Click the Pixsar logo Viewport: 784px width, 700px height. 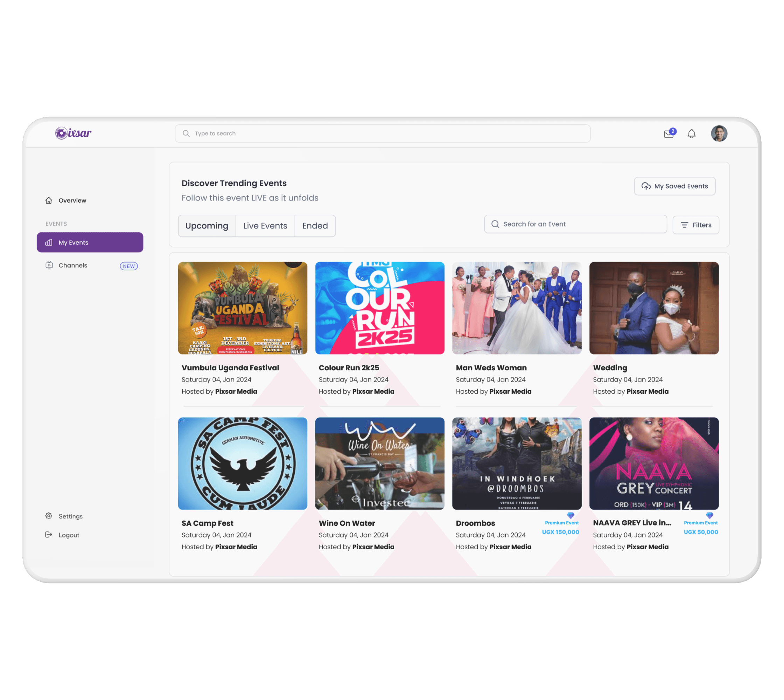[73, 133]
